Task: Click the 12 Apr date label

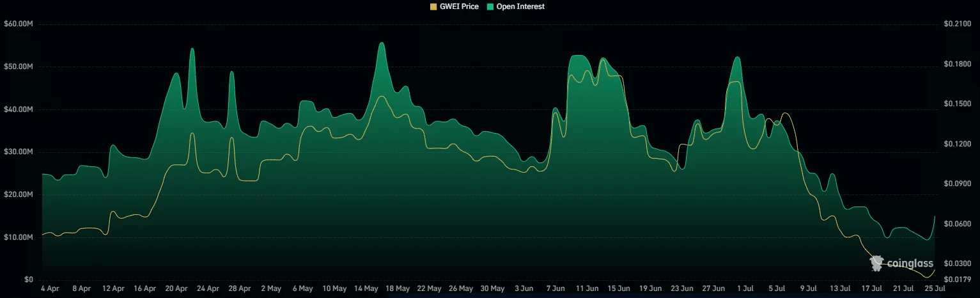Action: [x=113, y=289]
